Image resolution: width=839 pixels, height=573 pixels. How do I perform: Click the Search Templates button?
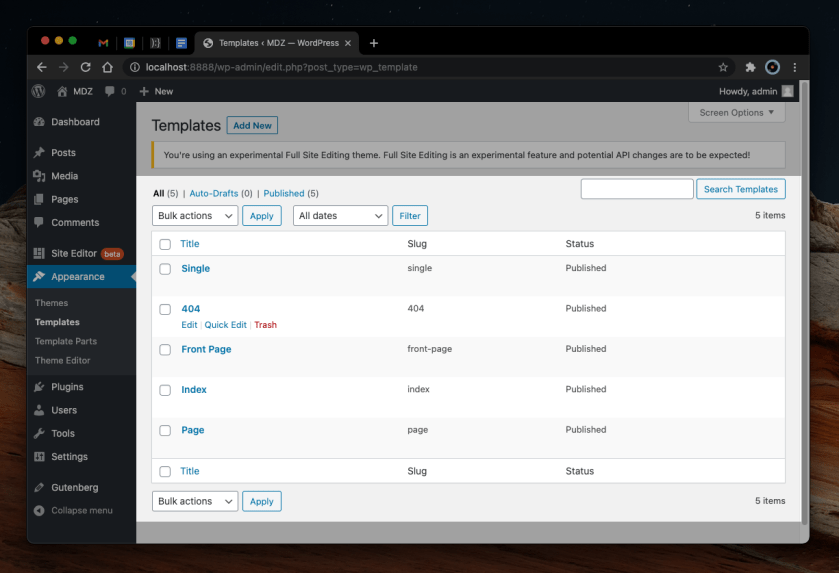tap(740, 189)
